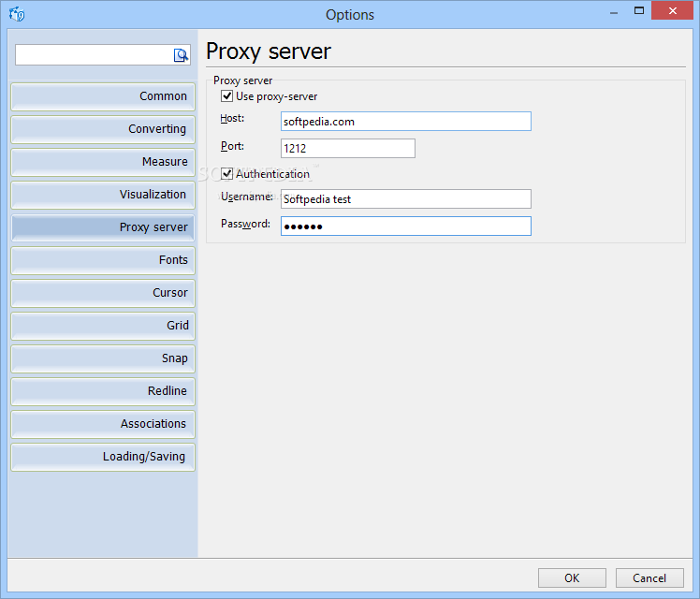Click into the Password field
Screen dimensions: 700x599
click(x=406, y=226)
